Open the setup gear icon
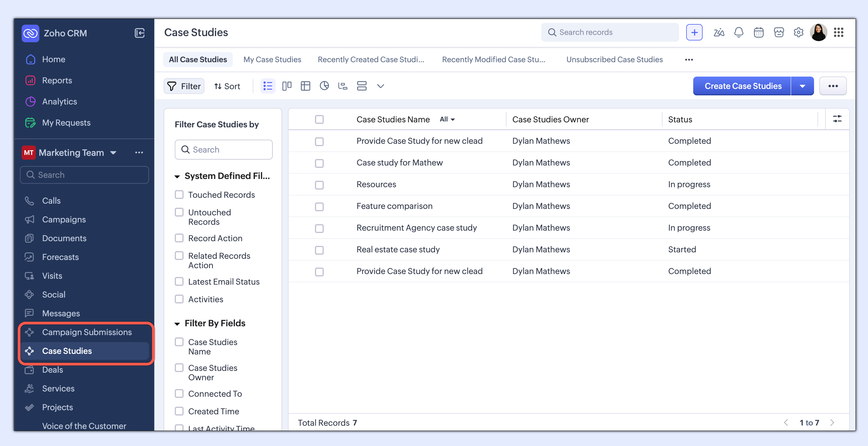This screenshot has height=446, width=868. click(798, 32)
